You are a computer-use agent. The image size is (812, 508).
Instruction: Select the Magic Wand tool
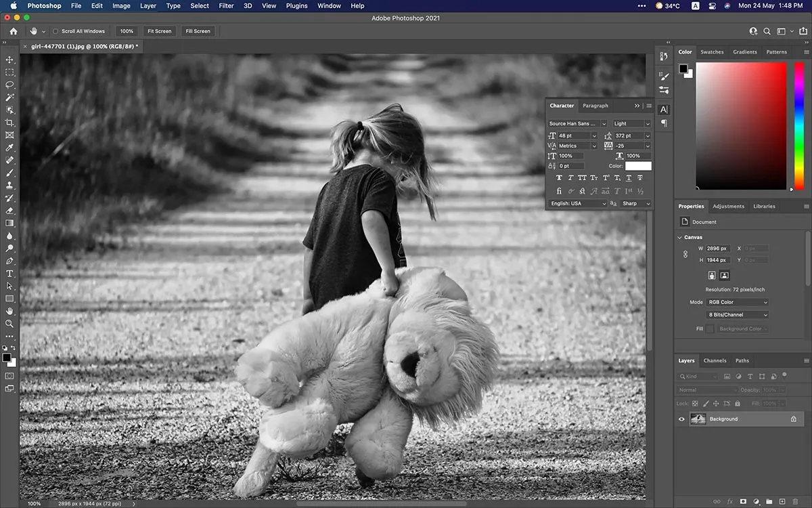[x=9, y=98]
